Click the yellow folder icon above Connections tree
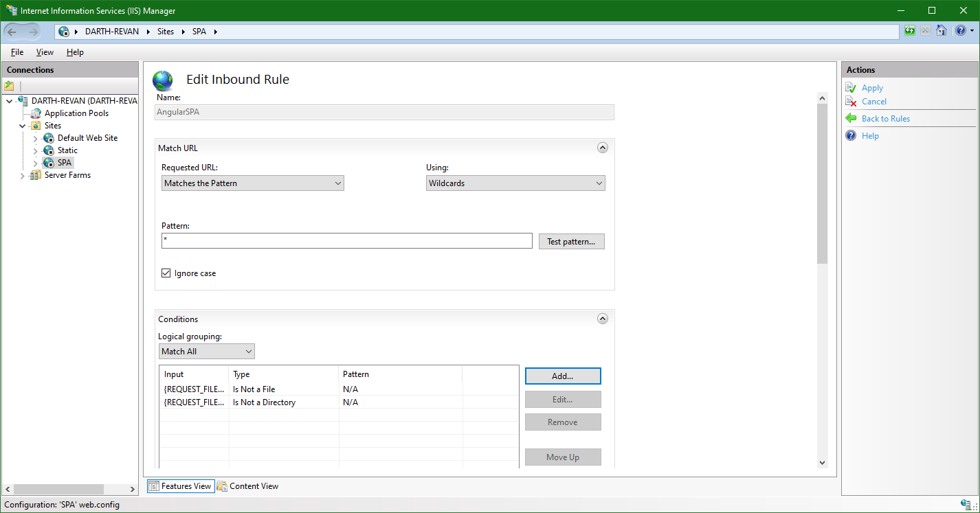This screenshot has width=980, height=513. 8,84
